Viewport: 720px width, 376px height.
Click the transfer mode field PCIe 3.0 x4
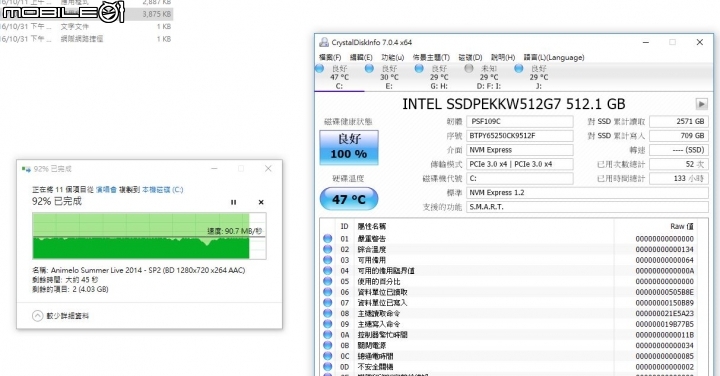(x=520, y=164)
